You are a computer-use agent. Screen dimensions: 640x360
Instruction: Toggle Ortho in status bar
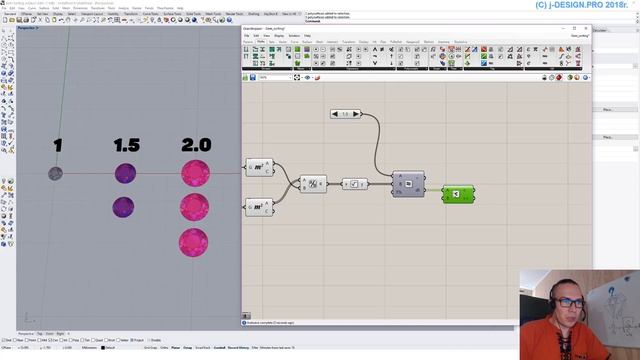pyautogui.click(x=164, y=348)
